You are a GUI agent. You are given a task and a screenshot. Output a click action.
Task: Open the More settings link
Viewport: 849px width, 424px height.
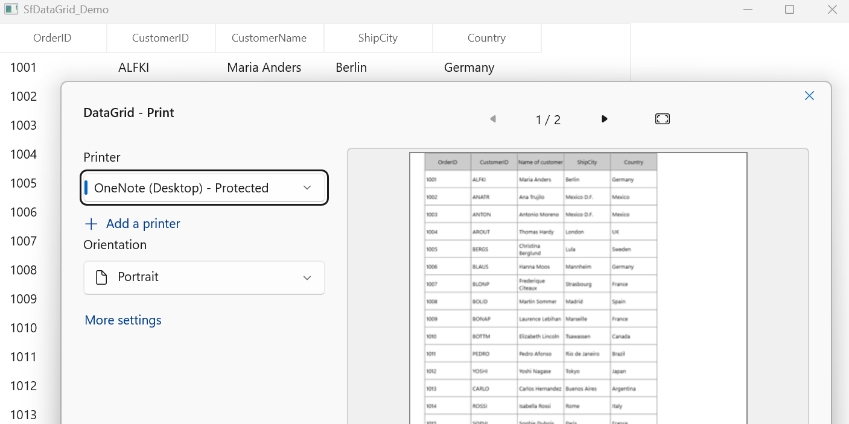point(123,320)
